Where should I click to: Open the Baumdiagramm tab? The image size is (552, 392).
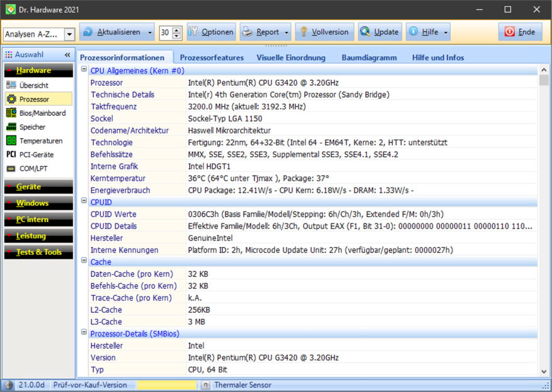(369, 58)
